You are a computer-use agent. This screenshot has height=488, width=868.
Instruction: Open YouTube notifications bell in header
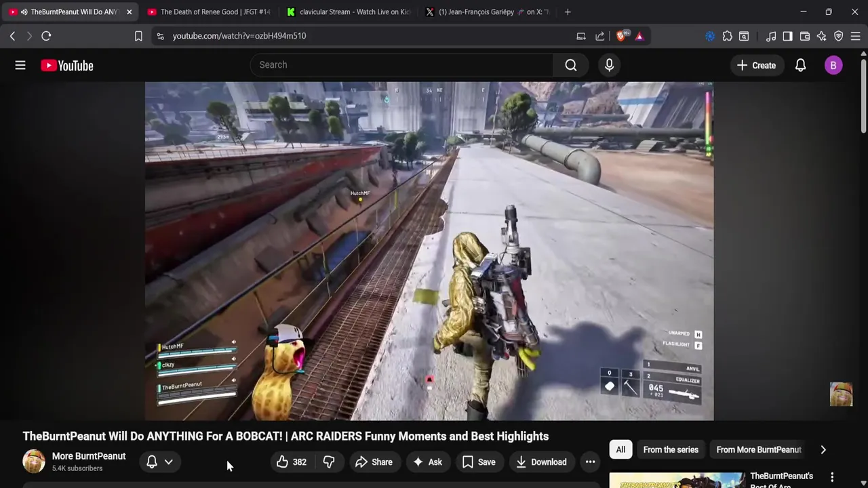coord(801,65)
